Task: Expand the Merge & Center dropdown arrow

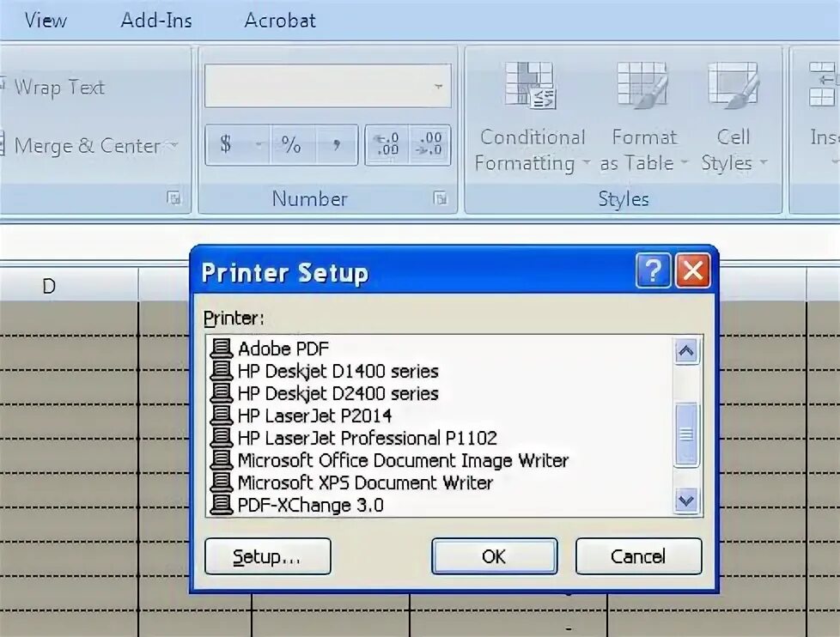Action: (173, 145)
